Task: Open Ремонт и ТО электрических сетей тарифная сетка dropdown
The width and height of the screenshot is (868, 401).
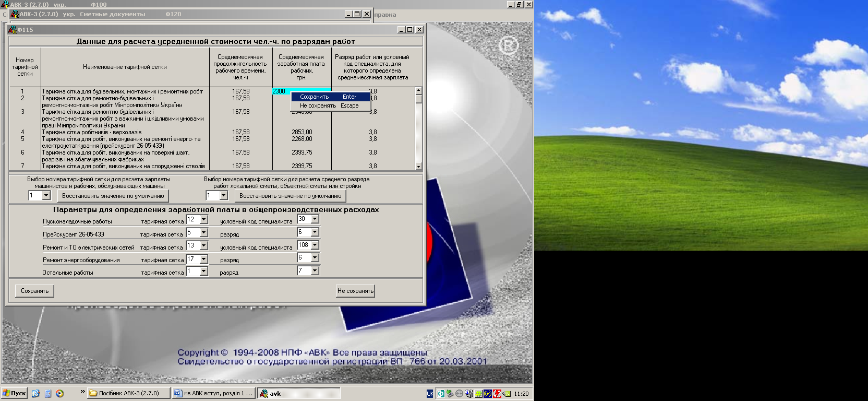Action: 203,245
